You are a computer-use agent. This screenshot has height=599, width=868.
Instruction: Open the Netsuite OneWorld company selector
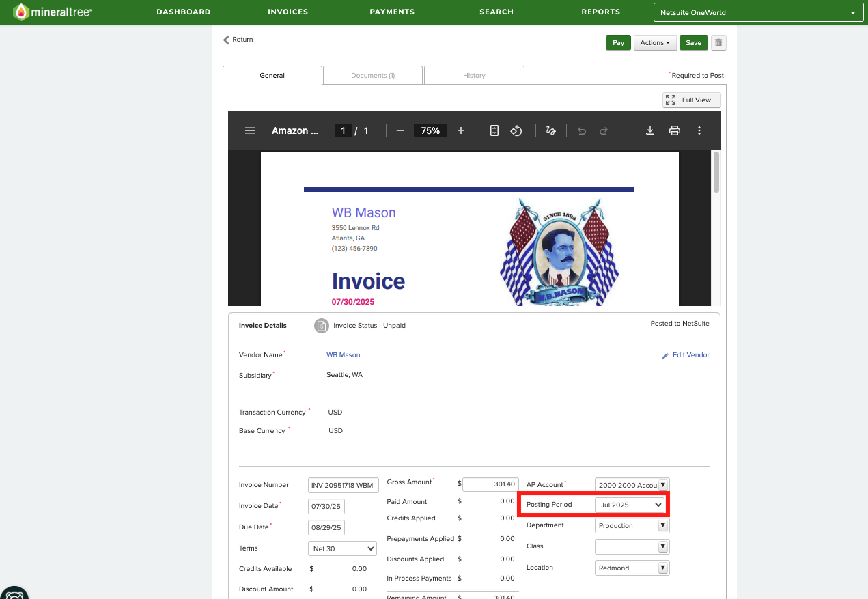tap(757, 12)
